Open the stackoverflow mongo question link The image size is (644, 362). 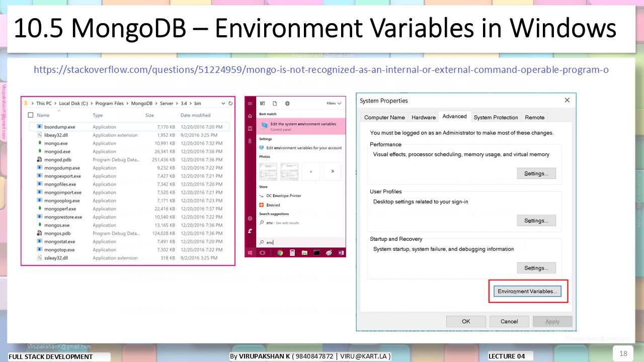(321, 69)
